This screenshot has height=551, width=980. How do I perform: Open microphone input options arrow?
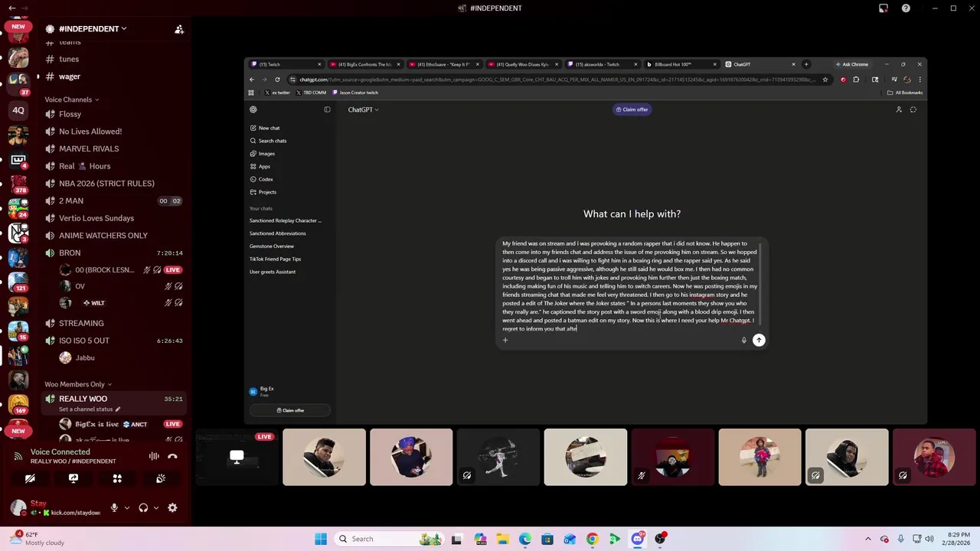[126, 507]
